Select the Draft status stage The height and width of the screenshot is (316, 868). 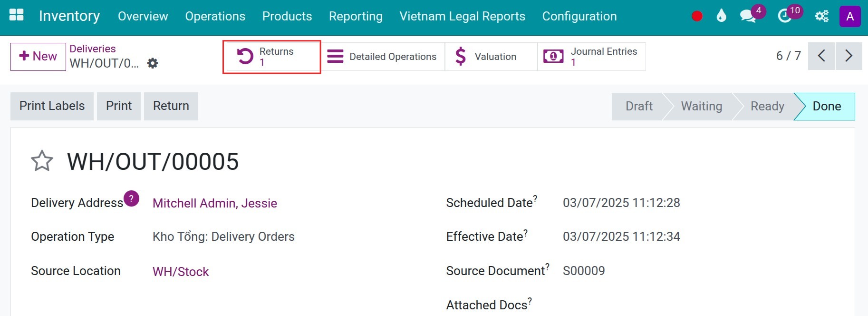[x=639, y=106]
